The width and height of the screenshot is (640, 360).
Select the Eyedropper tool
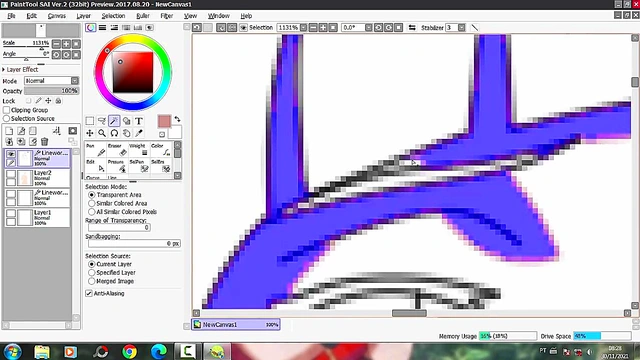coord(139,133)
